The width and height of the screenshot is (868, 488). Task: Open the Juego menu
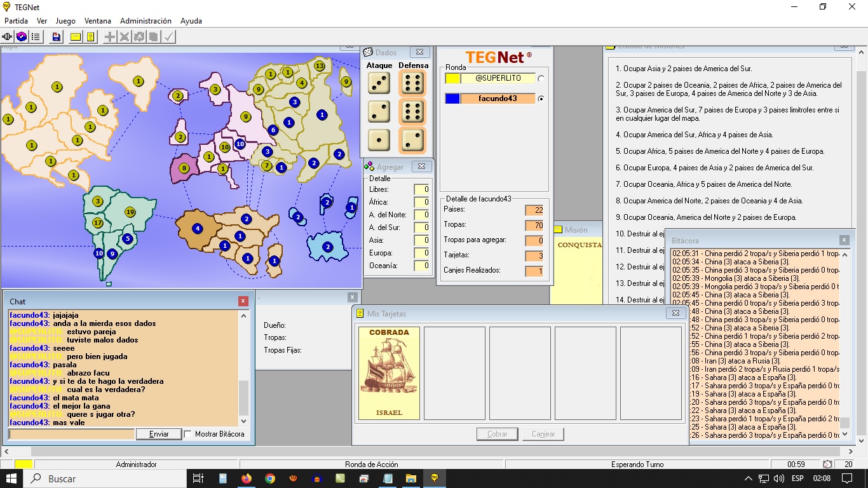coord(65,21)
